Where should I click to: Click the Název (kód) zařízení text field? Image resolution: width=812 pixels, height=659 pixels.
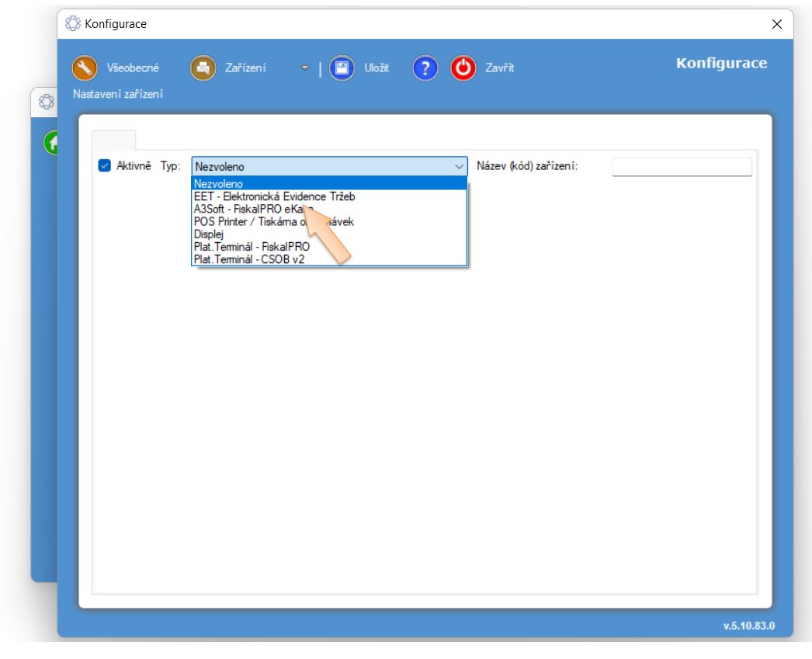682,167
